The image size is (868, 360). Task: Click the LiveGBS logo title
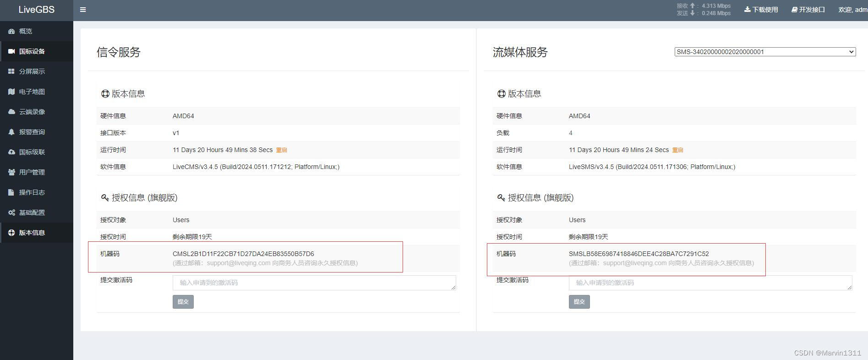pyautogui.click(x=37, y=10)
